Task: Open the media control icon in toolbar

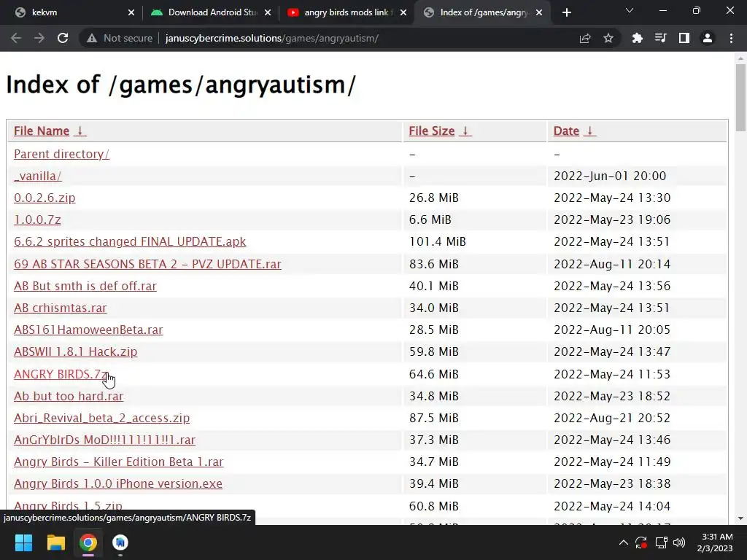Action: tap(661, 38)
